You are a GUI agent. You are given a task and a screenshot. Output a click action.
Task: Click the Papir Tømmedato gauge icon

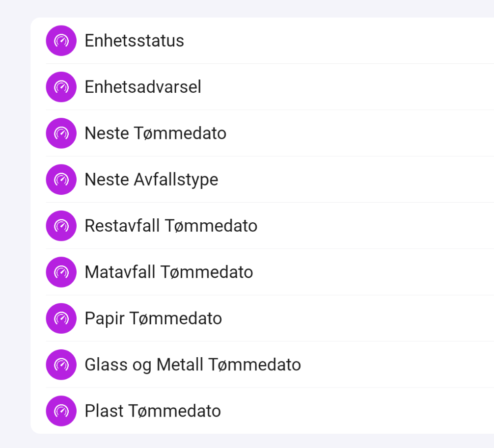(x=61, y=318)
